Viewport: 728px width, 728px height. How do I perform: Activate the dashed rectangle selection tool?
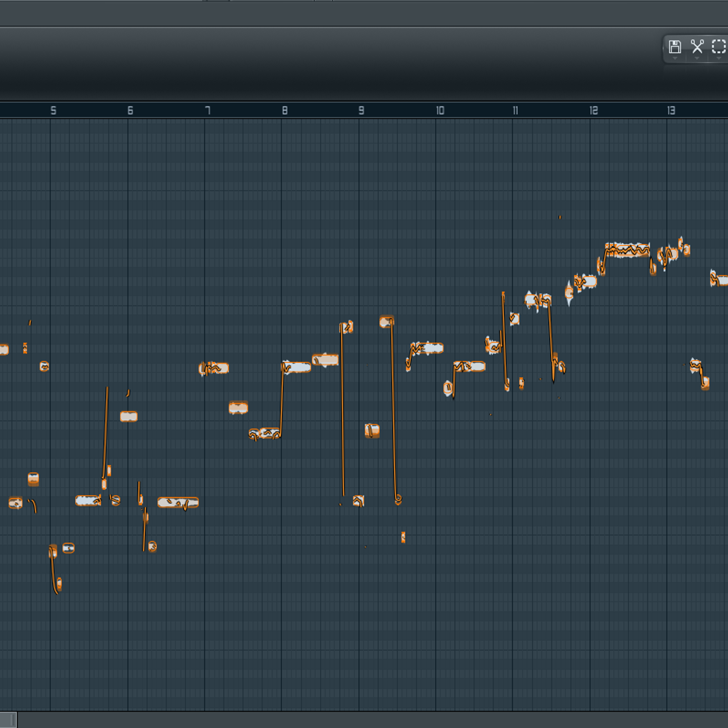719,46
